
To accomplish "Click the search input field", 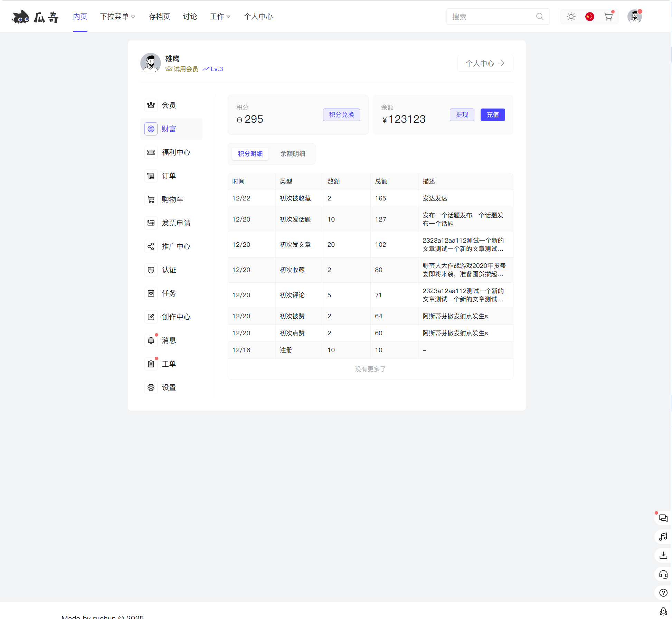I will coord(491,16).
